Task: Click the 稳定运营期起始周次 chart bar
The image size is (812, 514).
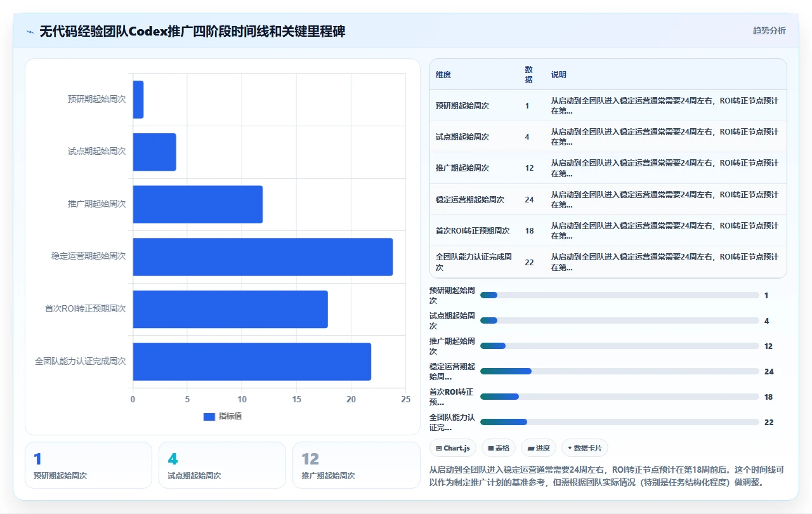Action: [263, 257]
